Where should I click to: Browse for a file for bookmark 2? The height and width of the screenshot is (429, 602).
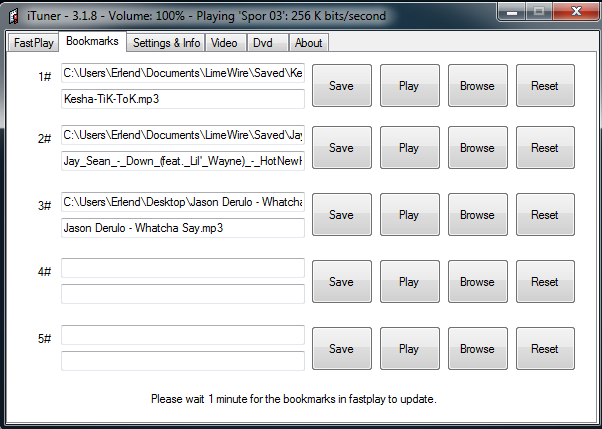pyautogui.click(x=477, y=148)
